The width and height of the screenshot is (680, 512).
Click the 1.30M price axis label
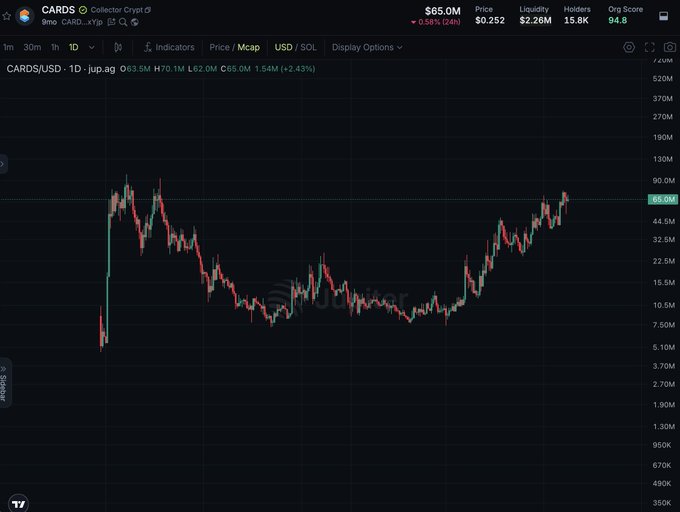click(x=664, y=426)
